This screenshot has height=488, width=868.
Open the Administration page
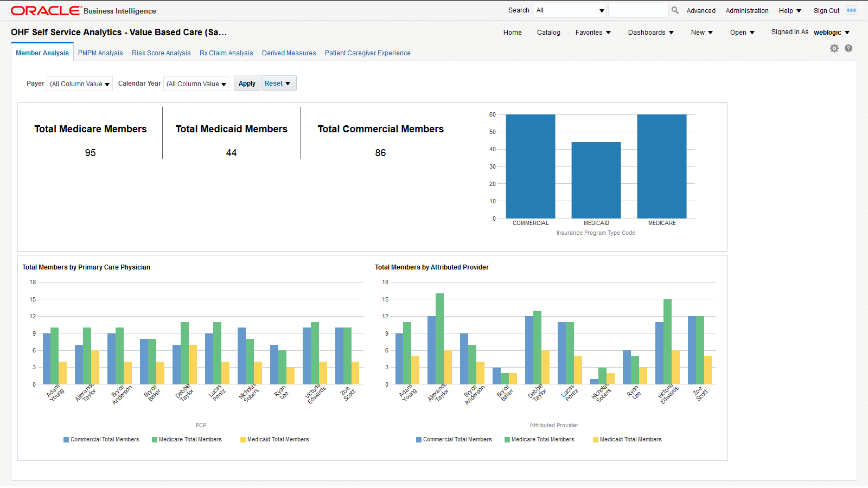pos(746,10)
